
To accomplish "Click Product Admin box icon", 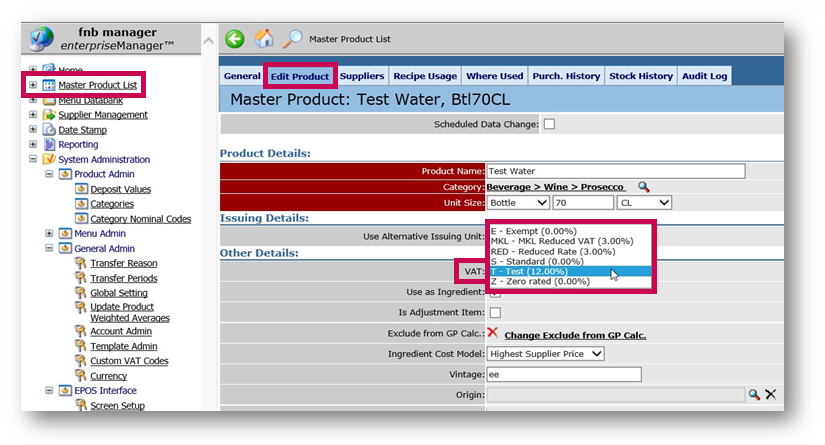I will pyautogui.click(x=65, y=174).
